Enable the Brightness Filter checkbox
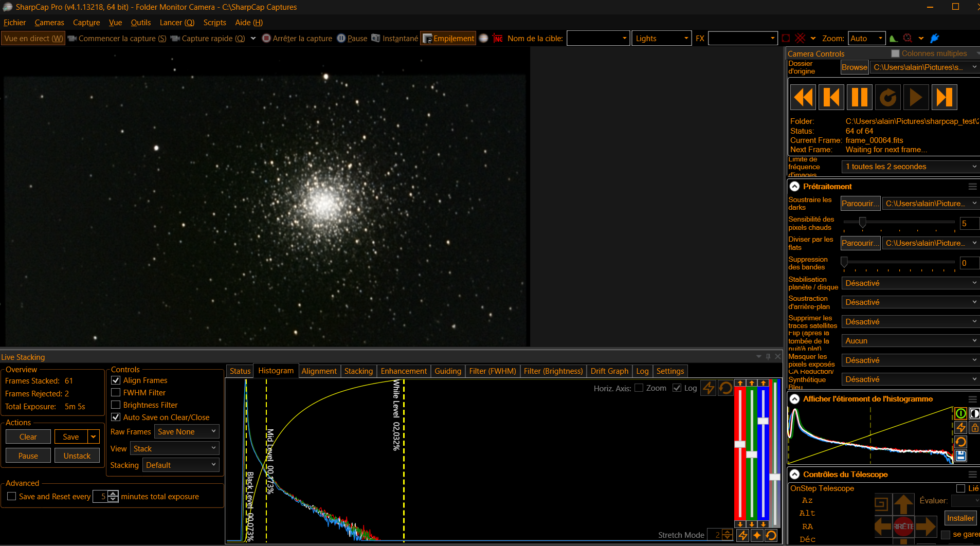 click(x=116, y=405)
